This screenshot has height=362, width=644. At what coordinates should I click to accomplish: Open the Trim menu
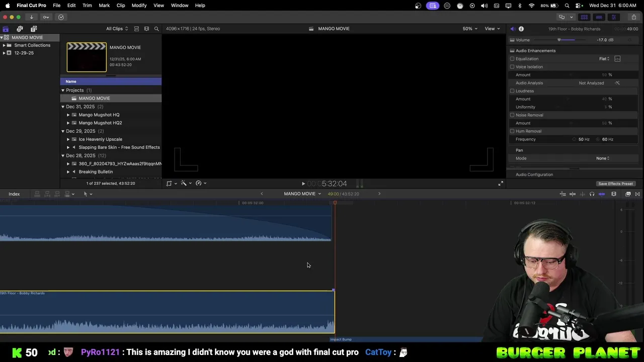click(87, 5)
